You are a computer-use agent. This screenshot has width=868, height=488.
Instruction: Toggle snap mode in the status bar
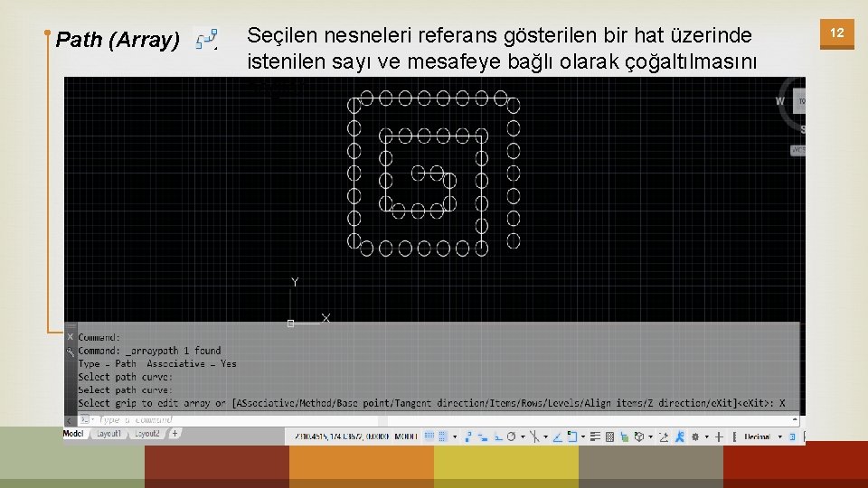click(443, 436)
